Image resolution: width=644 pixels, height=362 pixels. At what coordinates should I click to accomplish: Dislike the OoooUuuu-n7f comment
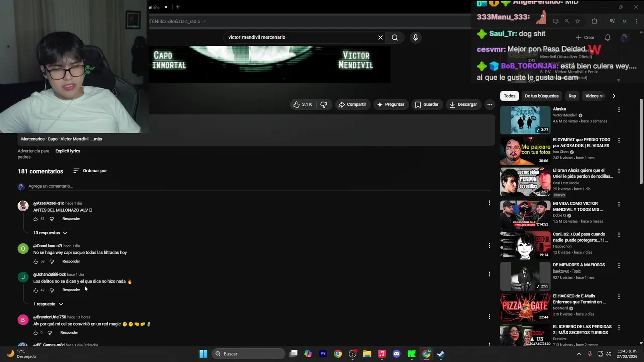(51, 261)
